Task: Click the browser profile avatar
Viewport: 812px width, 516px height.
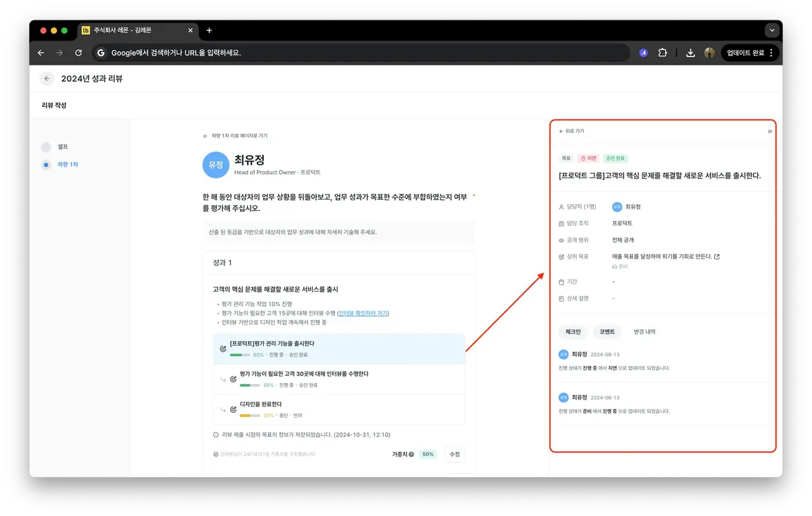Action: pos(709,53)
